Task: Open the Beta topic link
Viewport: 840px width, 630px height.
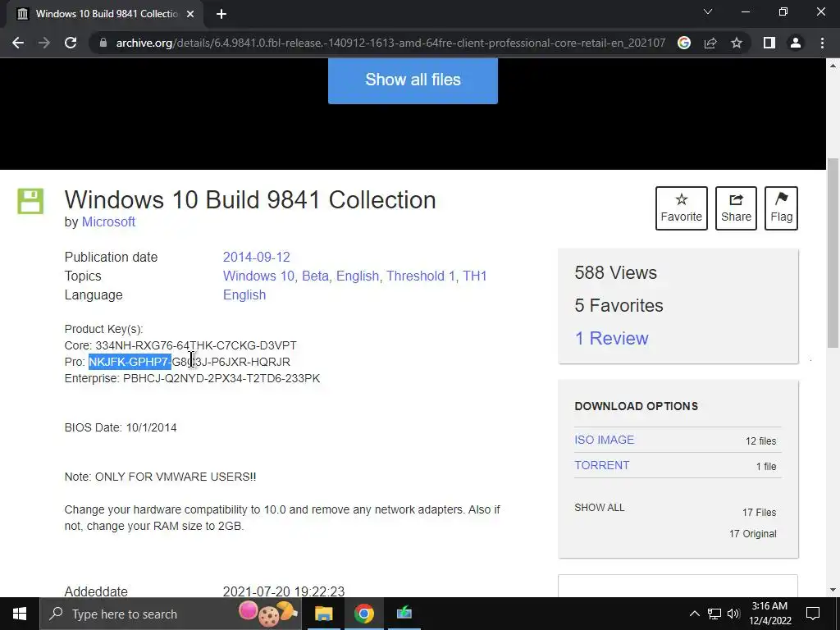Action: (315, 276)
